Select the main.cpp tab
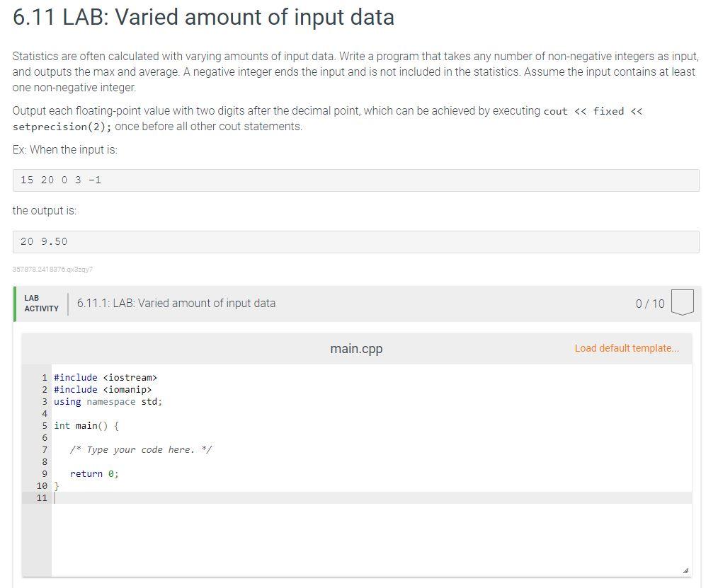The width and height of the screenshot is (718, 588). point(356,348)
